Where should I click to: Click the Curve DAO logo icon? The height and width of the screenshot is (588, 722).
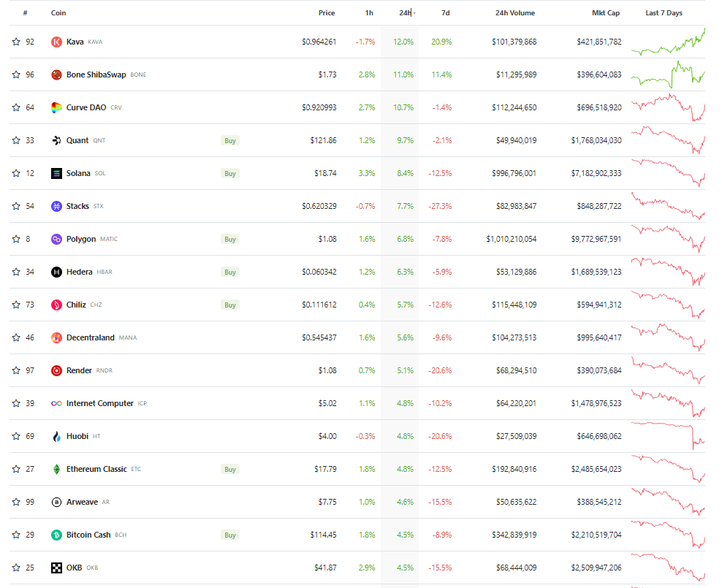(56, 107)
